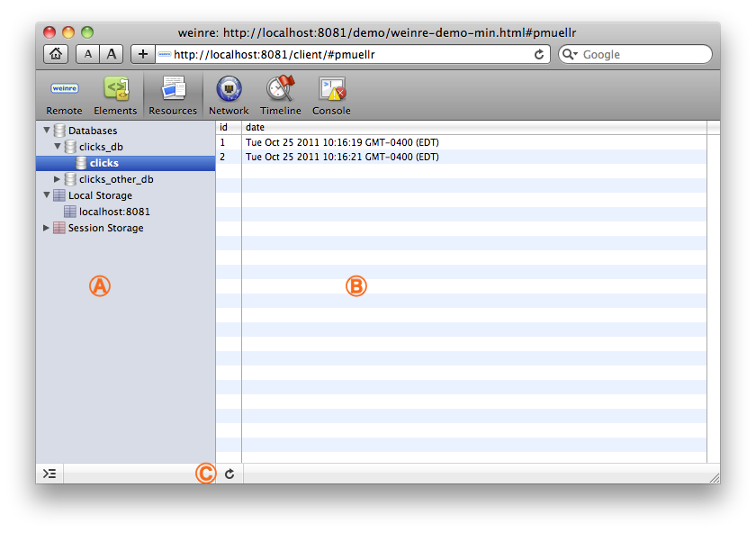Expand the Session Storage node
This screenshot has height=533, width=756.
coord(47,228)
